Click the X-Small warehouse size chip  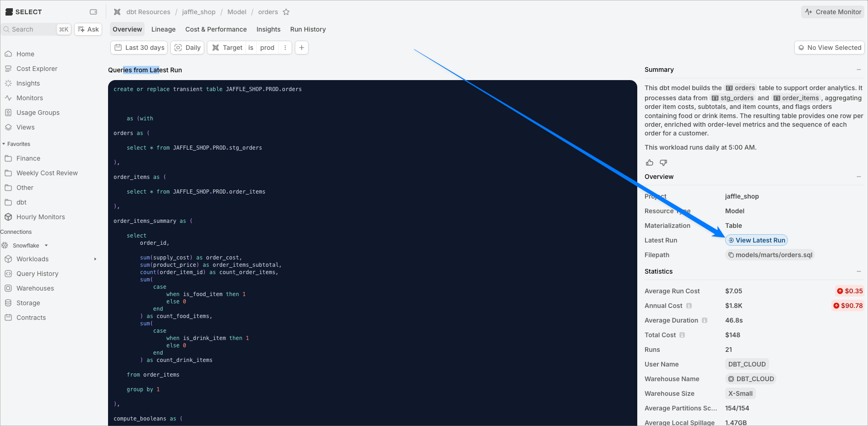pos(740,394)
